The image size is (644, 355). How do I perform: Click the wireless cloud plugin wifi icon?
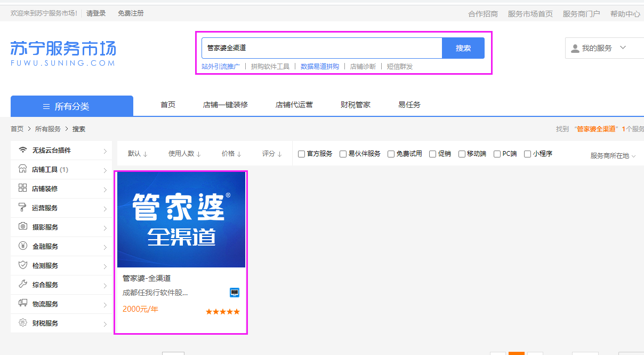tap(22, 150)
